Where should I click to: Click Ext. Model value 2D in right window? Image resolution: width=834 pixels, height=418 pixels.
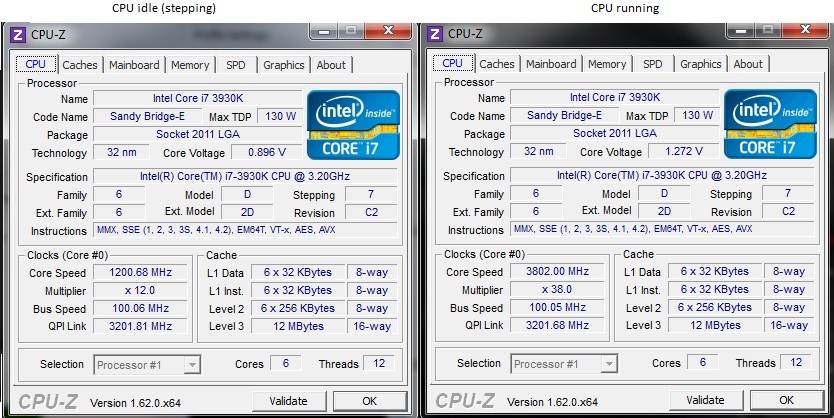[x=664, y=211]
